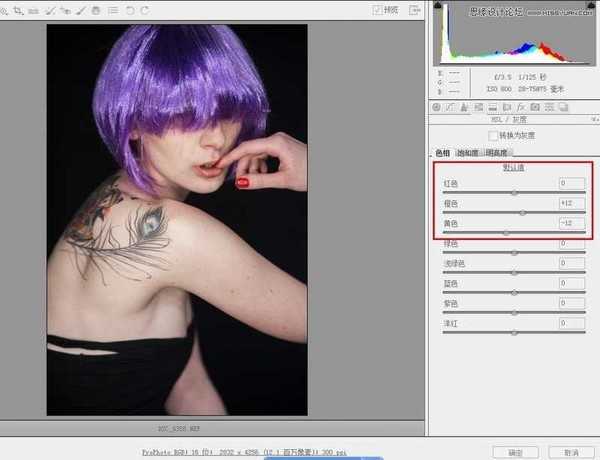Click the 默认值 default link
The image size is (600, 460).
[x=514, y=167]
